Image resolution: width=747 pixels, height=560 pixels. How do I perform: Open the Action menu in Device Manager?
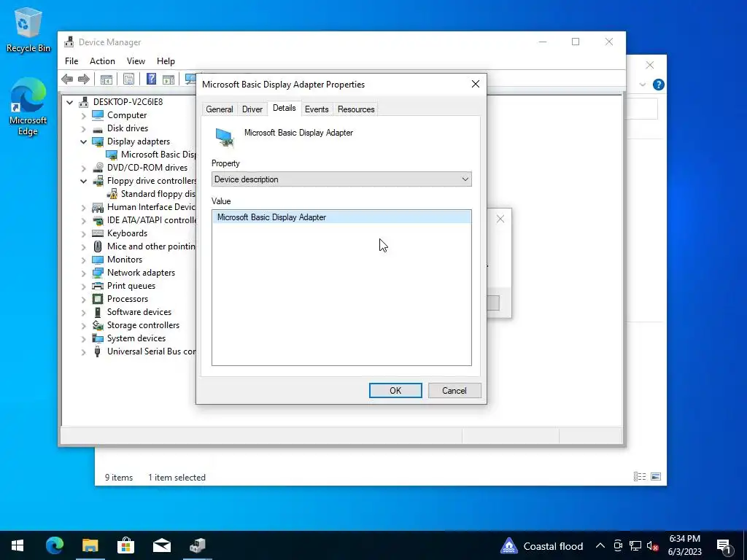(x=102, y=61)
